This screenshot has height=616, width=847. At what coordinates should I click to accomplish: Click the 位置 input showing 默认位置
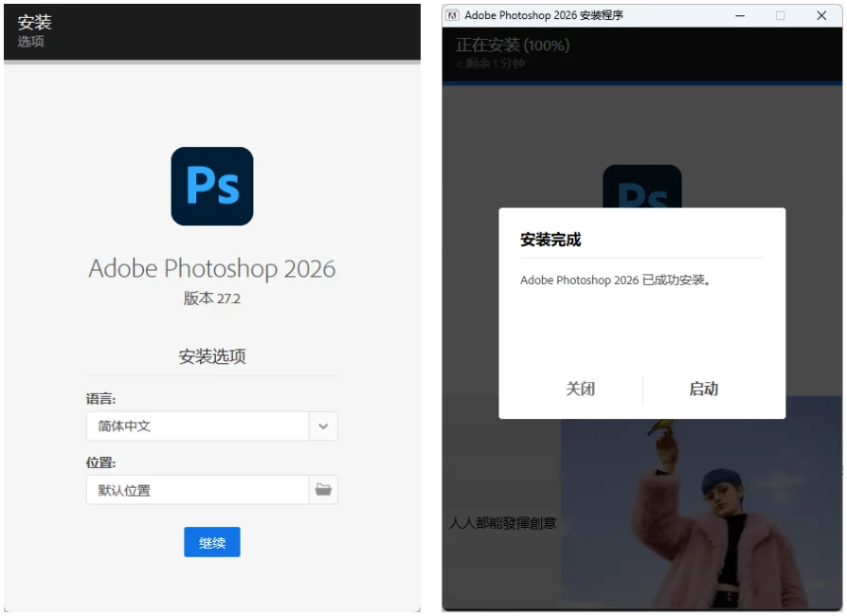tap(197, 489)
